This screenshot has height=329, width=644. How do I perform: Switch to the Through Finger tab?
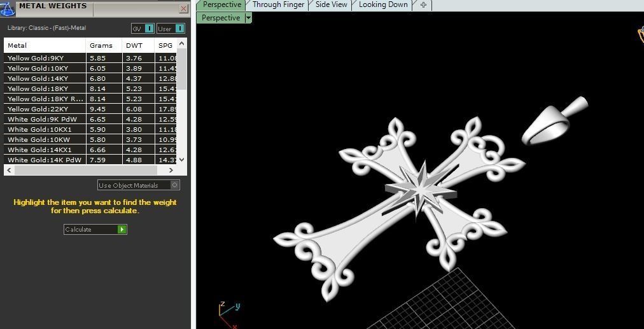(x=278, y=5)
